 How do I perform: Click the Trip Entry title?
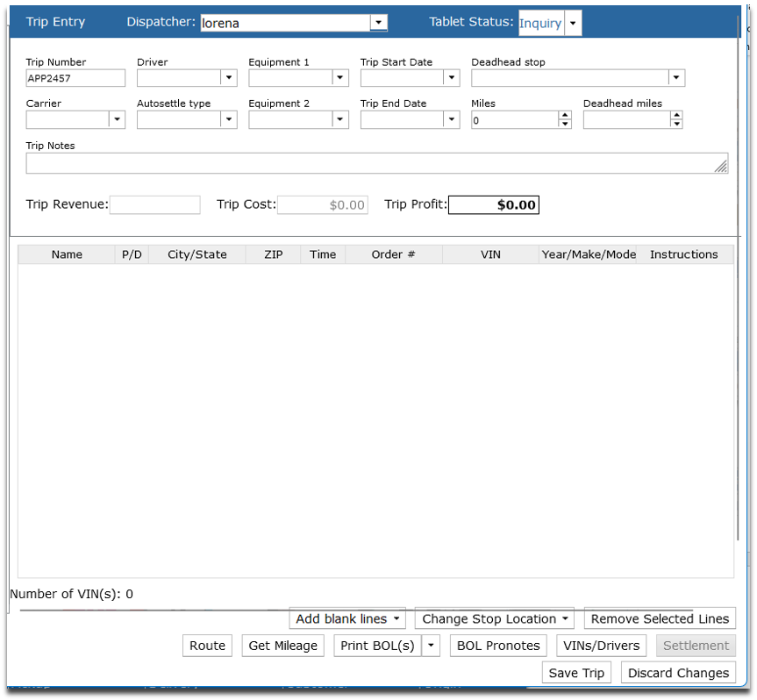pos(55,22)
